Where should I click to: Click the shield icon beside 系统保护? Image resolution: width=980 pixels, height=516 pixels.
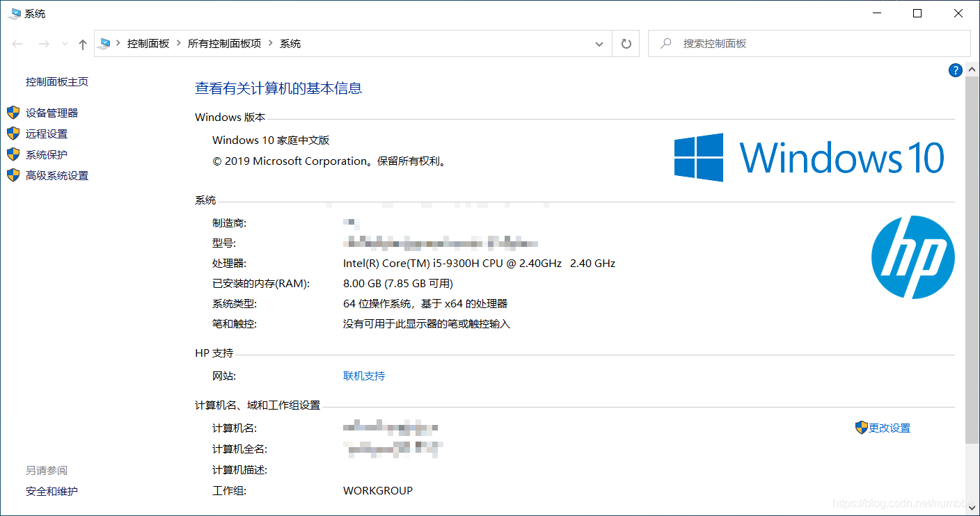[x=13, y=154]
